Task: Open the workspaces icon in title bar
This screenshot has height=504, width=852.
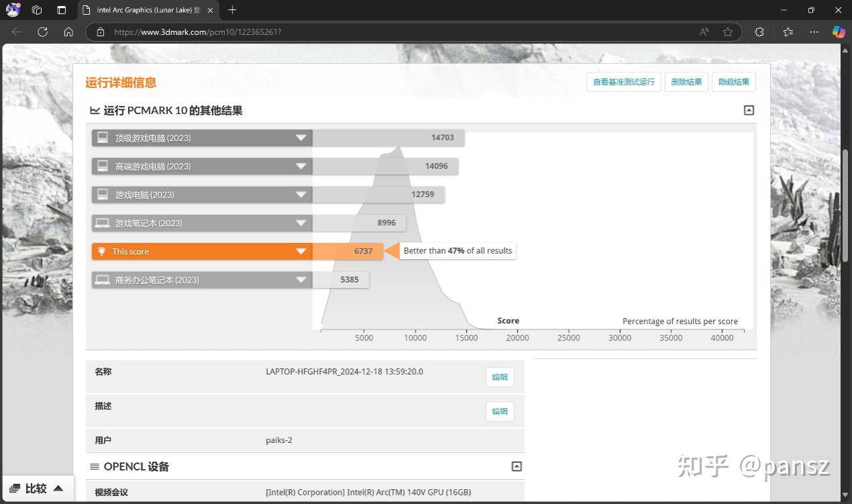Action: [37, 10]
